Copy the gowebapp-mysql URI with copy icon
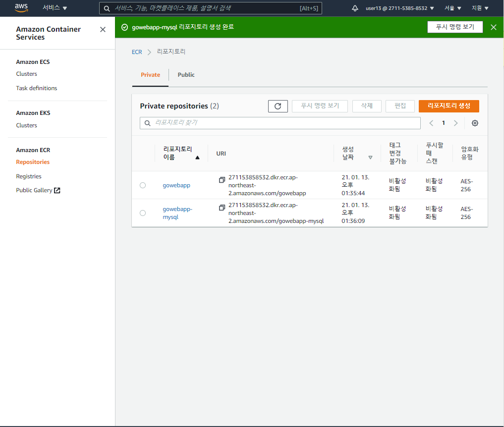504x427 pixels. tap(222, 208)
